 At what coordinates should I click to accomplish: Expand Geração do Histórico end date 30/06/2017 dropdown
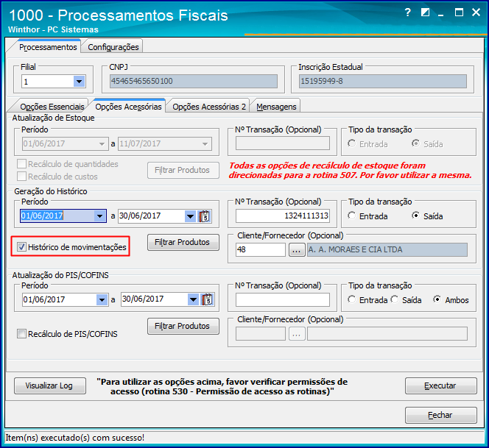click(x=190, y=216)
